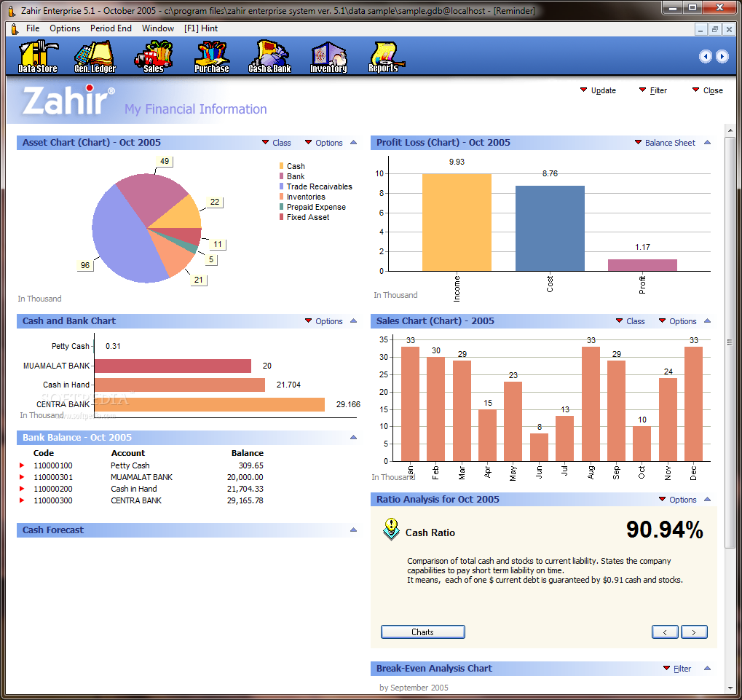Click Filter in the dashboard header

653,90
